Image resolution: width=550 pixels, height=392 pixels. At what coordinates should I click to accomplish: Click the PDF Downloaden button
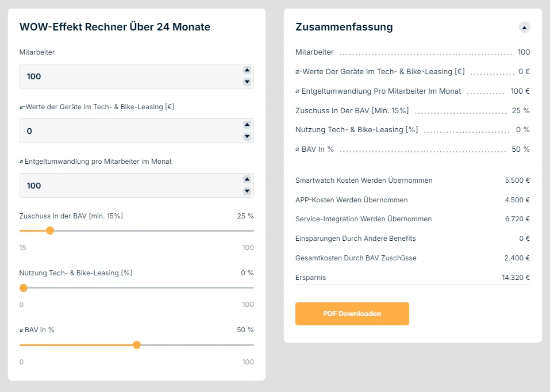(x=352, y=314)
